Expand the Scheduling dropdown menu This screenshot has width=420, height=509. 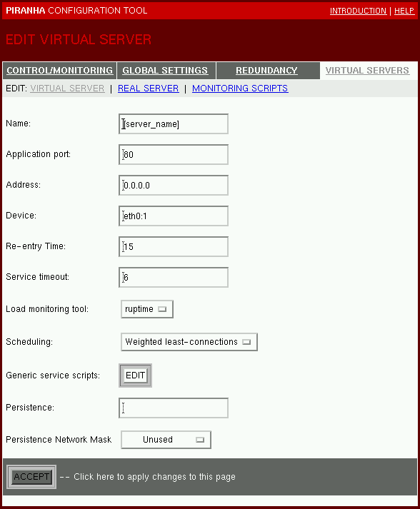coord(189,342)
